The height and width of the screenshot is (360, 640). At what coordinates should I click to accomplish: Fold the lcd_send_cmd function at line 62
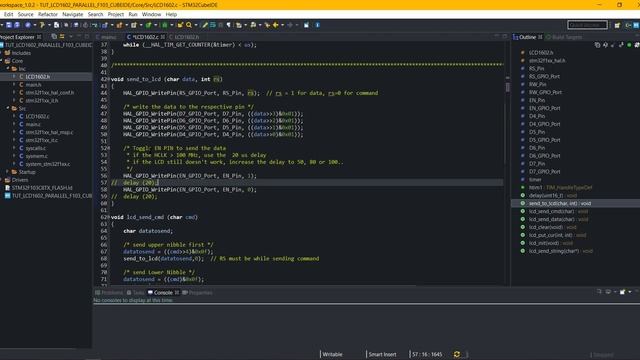[109, 217]
